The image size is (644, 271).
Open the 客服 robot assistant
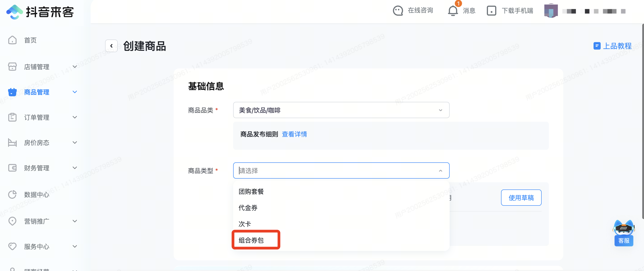point(623,233)
